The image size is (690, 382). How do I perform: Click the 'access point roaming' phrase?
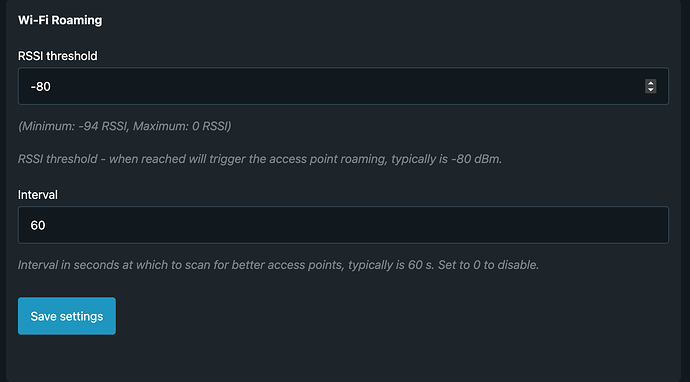[x=327, y=159]
